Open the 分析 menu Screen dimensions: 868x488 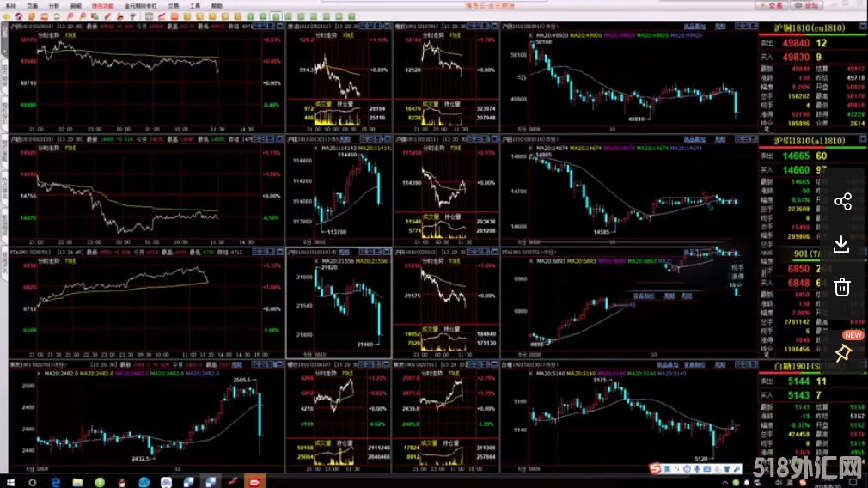point(53,5)
